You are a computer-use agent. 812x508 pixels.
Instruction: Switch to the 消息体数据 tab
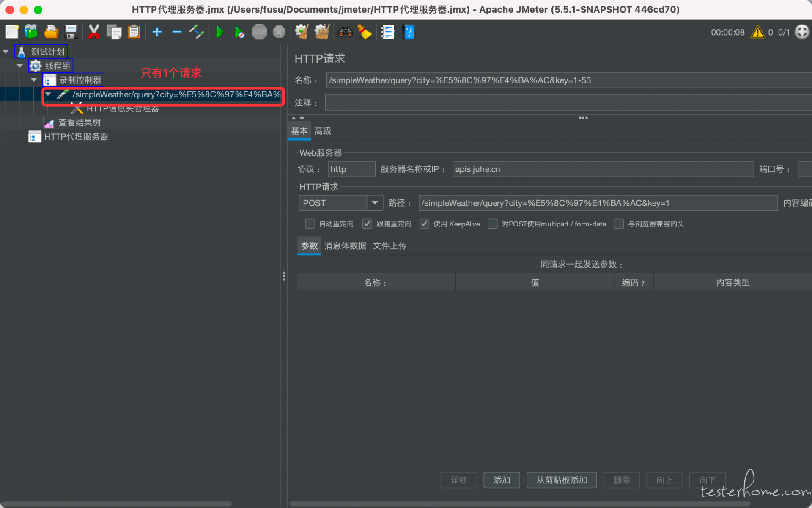pos(345,246)
